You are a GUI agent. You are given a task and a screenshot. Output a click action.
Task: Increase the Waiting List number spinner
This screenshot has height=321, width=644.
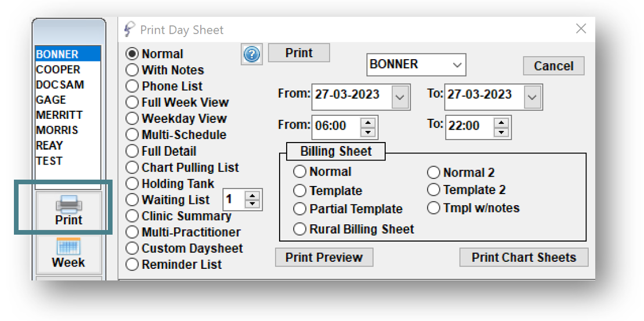coord(252,195)
